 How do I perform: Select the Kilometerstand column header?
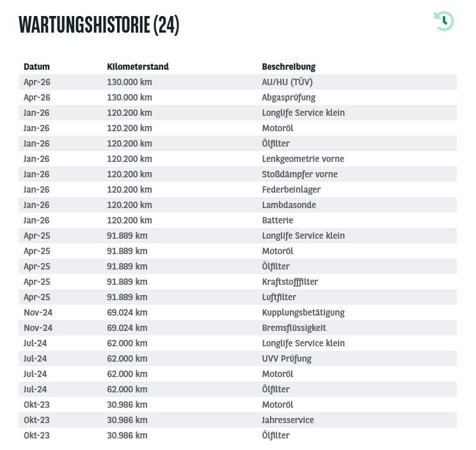(x=138, y=67)
